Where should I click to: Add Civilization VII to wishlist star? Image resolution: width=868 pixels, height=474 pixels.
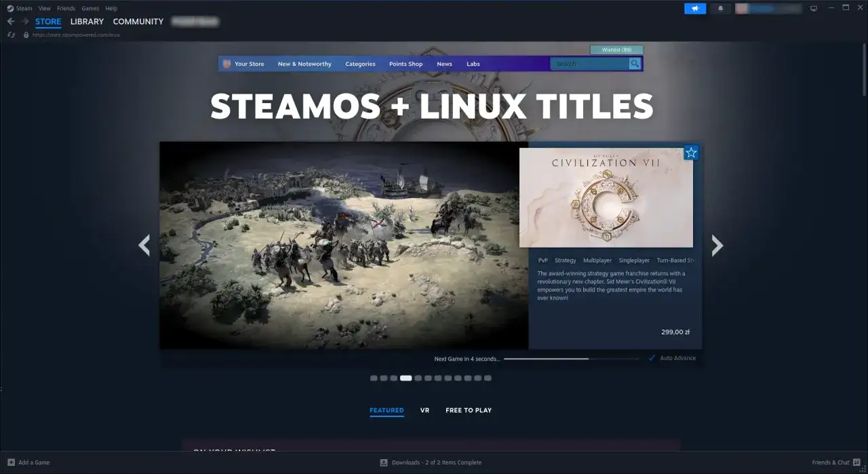coord(691,153)
